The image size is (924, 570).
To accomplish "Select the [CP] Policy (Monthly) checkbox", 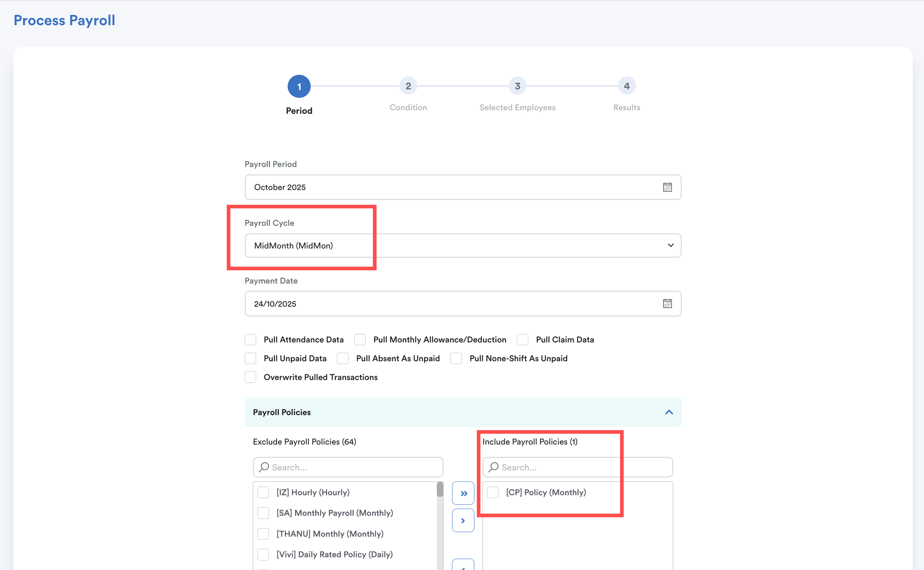I will 493,492.
